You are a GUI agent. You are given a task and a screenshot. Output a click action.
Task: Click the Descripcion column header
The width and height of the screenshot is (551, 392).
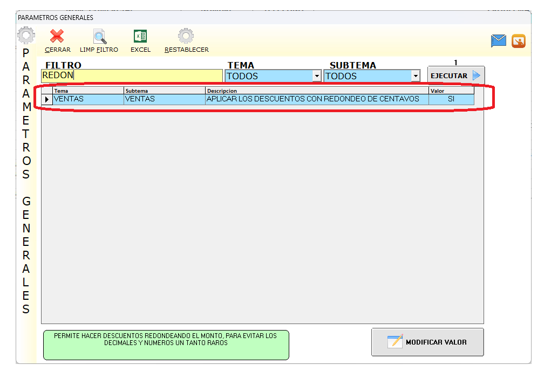coord(317,91)
